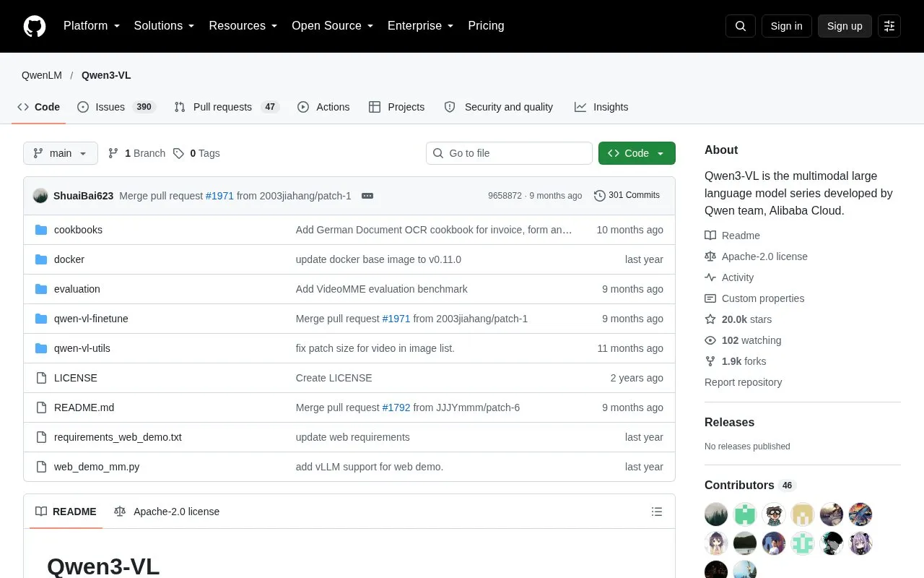Click the history clock icon near 301 Commits

pyautogui.click(x=600, y=196)
